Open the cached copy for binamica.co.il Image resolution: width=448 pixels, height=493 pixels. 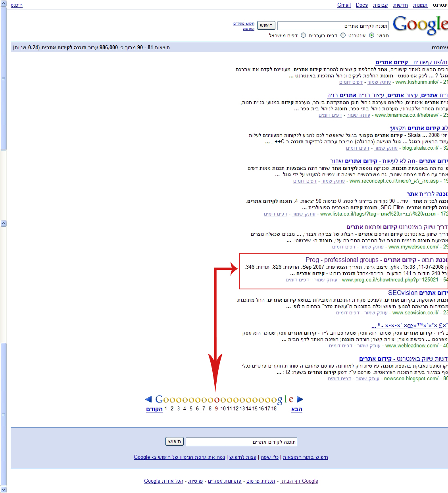coord(358,115)
